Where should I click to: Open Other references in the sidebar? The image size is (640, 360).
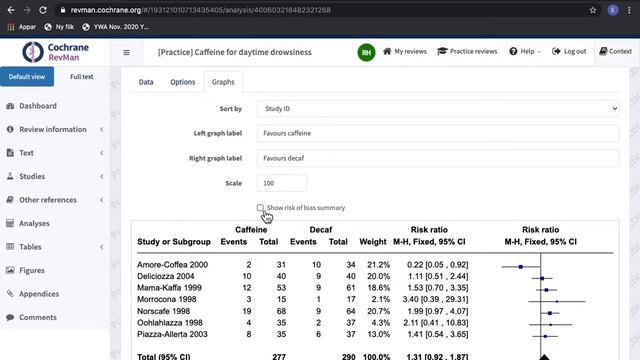coord(48,200)
